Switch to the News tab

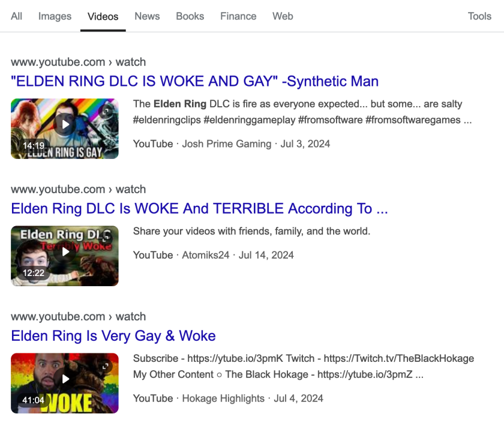click(147, 16)
